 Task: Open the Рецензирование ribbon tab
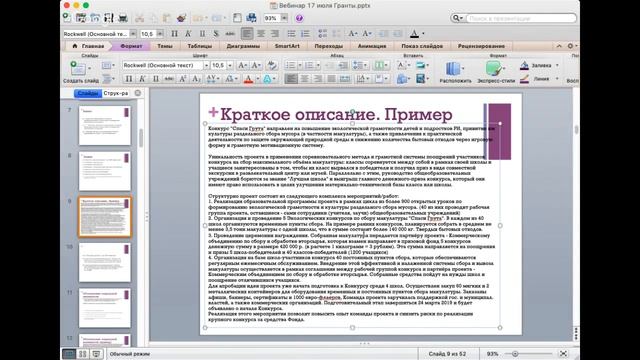(481, 46)
